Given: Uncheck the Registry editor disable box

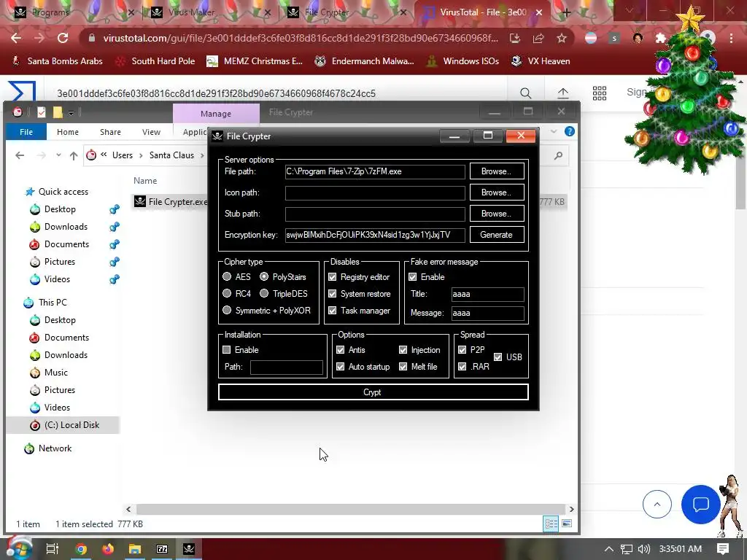Looking at the screenshot, I should 332,276.
